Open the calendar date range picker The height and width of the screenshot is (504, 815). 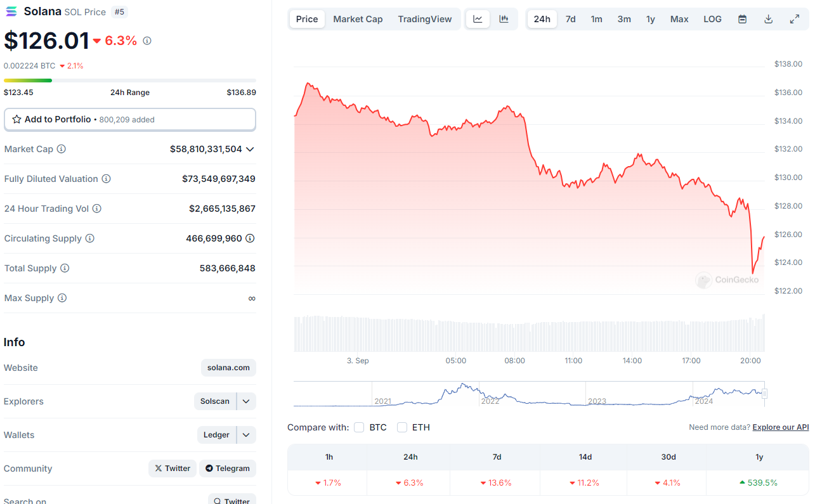coord(742,19)
